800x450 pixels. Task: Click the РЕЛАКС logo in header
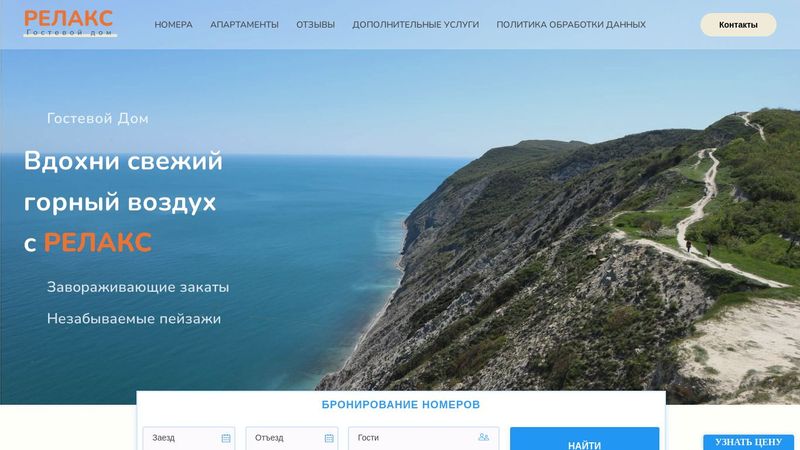point(70,23)
